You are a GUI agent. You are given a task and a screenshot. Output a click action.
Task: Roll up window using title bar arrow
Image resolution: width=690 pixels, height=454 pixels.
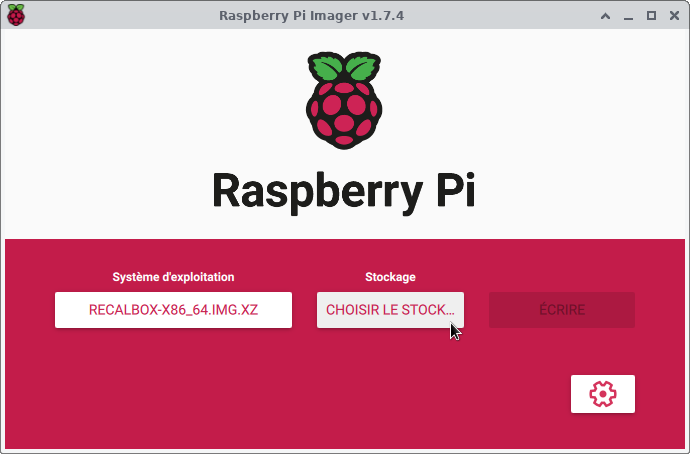[x=606, y=16]
